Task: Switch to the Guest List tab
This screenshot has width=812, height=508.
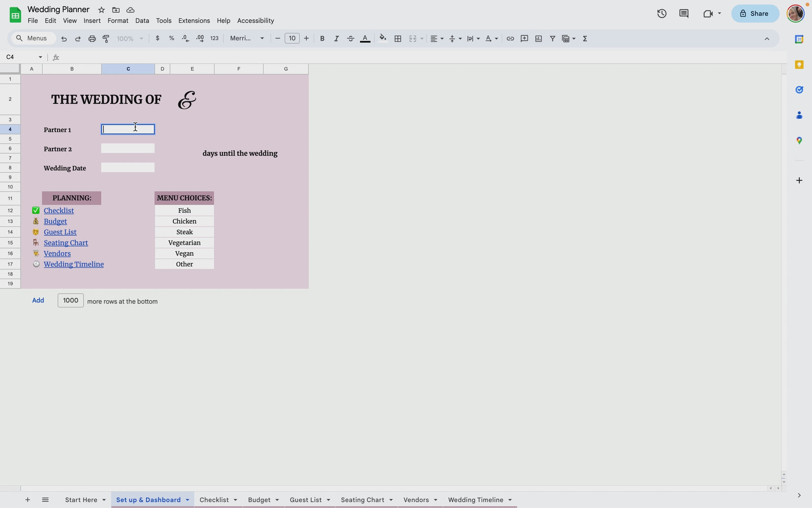Action: tap(305, 500)
